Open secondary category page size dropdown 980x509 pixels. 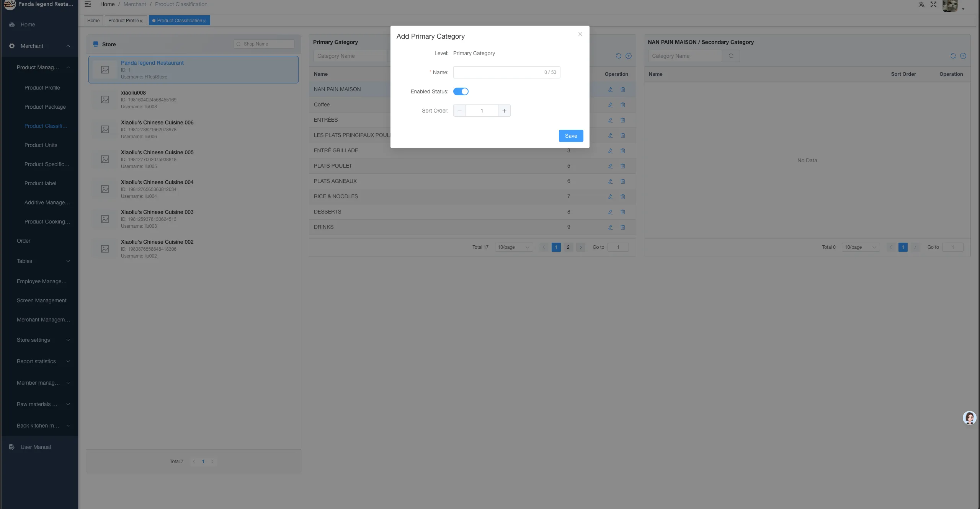click(x=861, y=247)
